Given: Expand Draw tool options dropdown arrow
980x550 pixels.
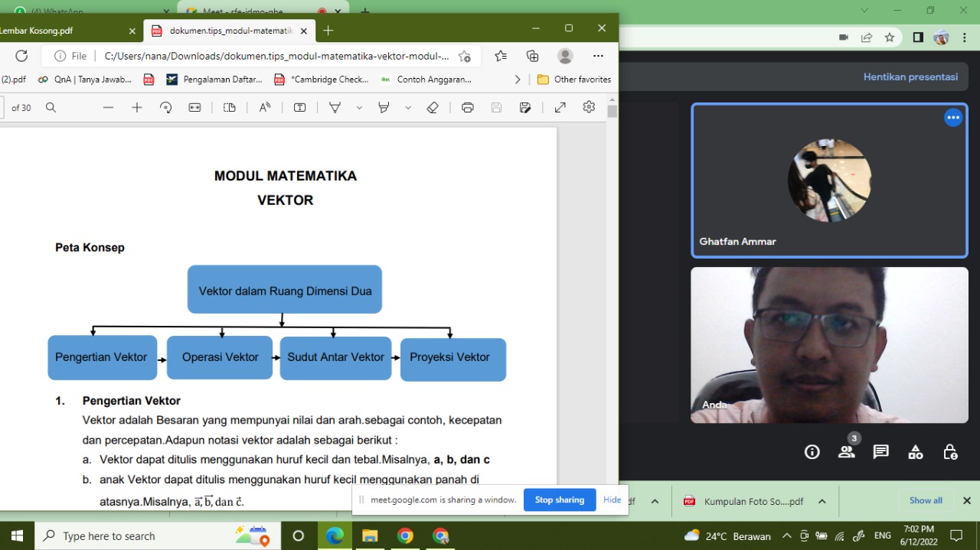Looking at the screenshot, I should (x=359, y=108).
